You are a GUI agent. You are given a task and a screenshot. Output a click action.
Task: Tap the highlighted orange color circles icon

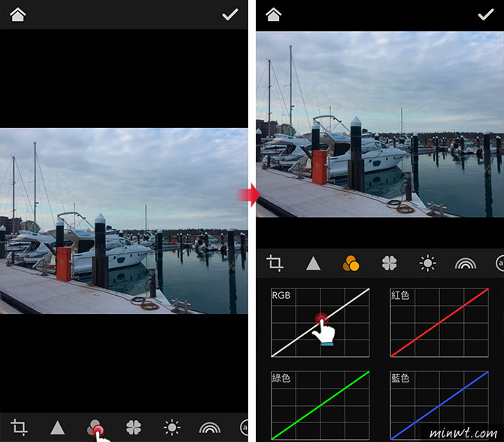pyautogui.click(x=351, y=263)
